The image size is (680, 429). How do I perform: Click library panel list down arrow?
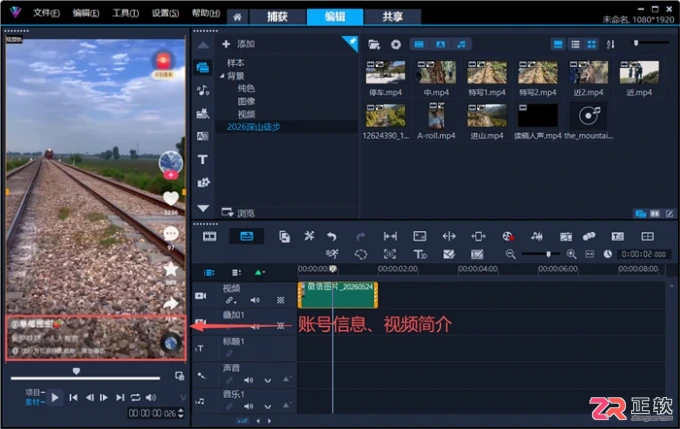tap(203, 208)
